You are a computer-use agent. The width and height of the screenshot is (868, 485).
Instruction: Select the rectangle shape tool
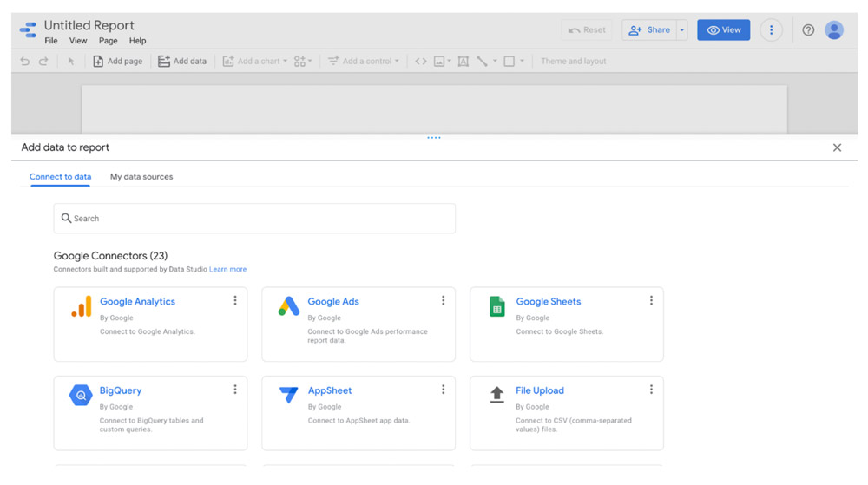[510, 62]
